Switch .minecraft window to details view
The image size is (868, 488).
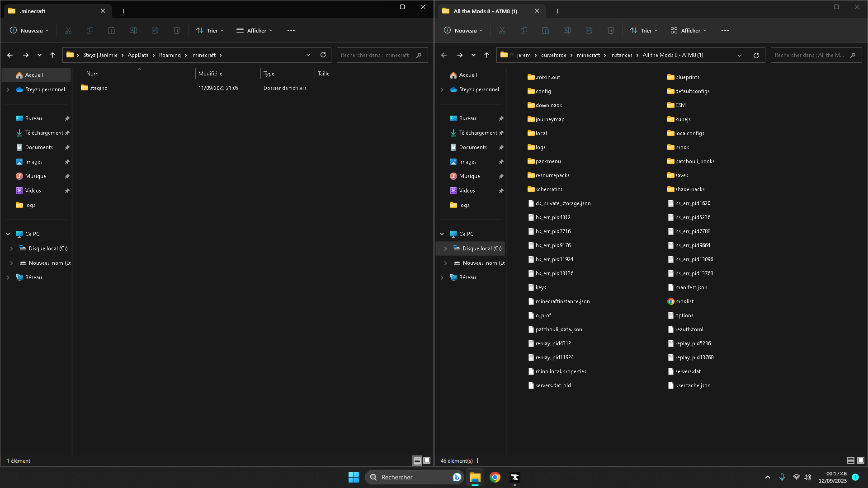(417, 460)
